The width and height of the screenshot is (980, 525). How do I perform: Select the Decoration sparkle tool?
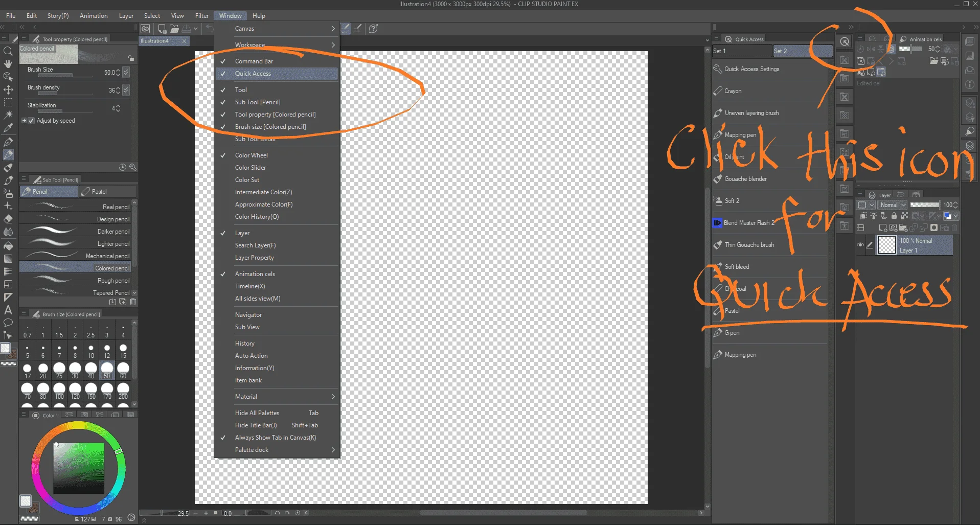tap(8, 206)
